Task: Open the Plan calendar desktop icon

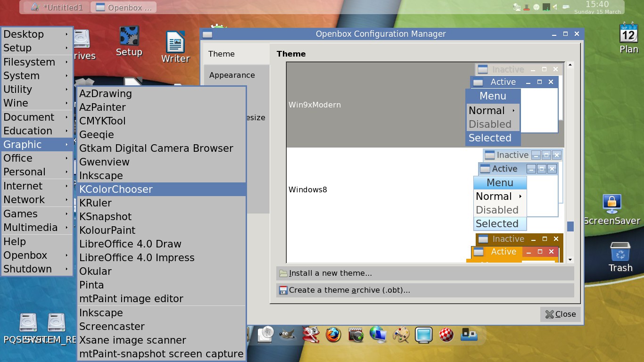Action: (x=628, y=38)
